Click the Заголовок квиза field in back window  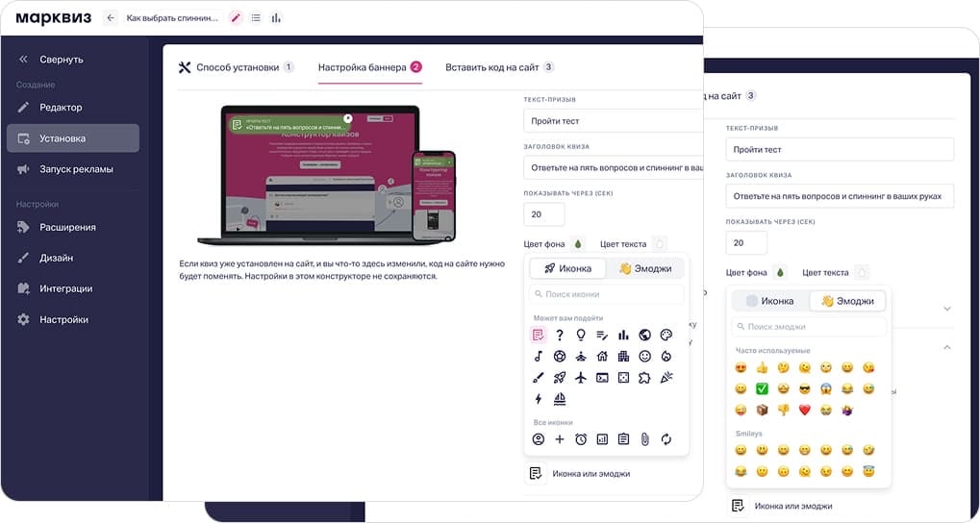coord(840,196)
